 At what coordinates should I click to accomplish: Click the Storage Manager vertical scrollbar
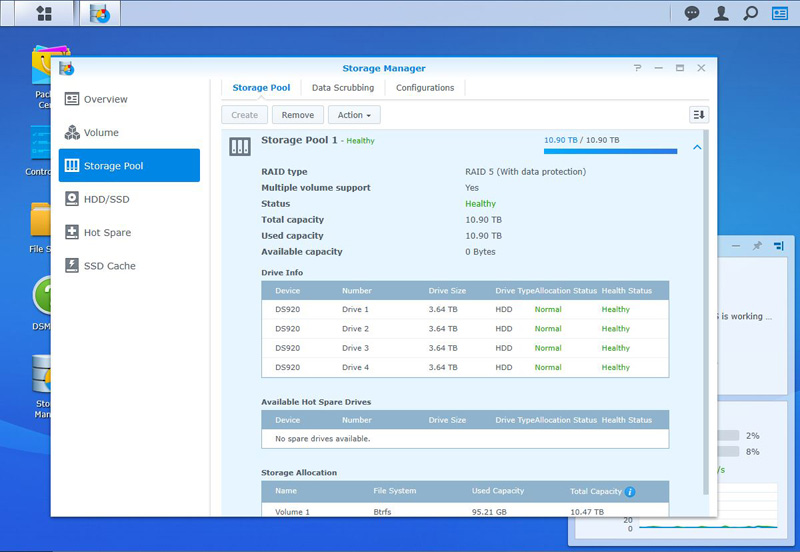(x=708, y=310)
